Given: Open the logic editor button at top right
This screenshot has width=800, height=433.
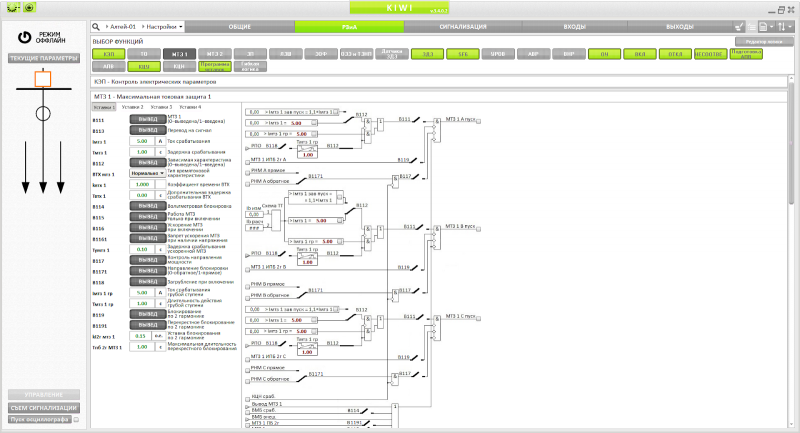Looking at the screenshot, I should [x=763, y=41].
